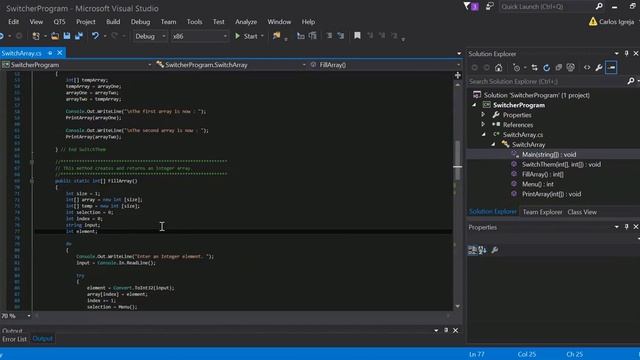Viewport: 640px width, 360px height.
Task: Toggle auto-hide pin on Solution Explorer
Action: [x=627, y=53]
